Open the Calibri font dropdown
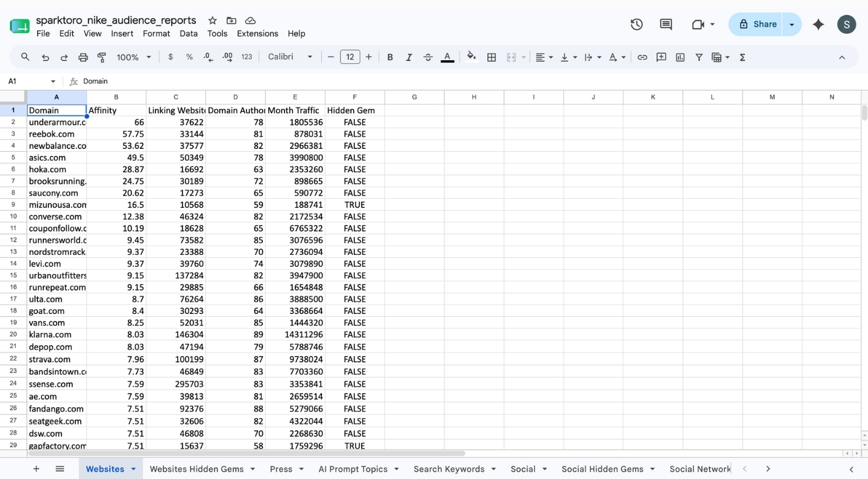Screen dimensions: 868x479 pos(291,57)
